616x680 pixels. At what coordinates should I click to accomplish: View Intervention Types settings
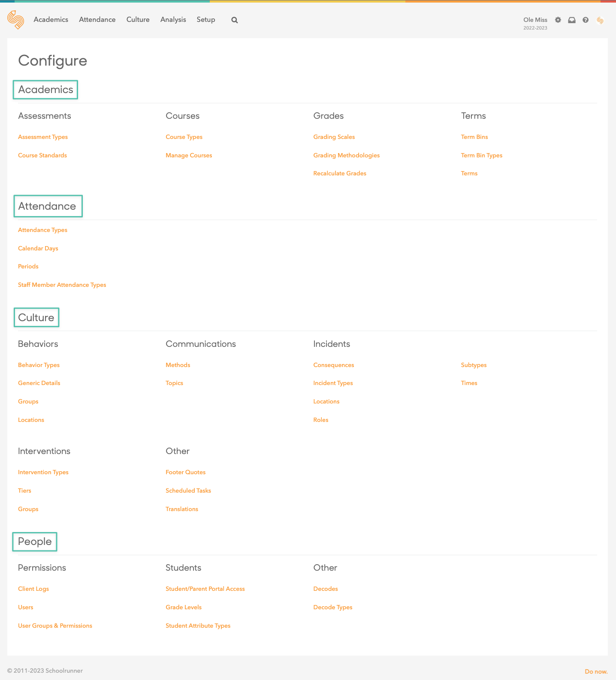pyautogui.click(x=43, y=472)
